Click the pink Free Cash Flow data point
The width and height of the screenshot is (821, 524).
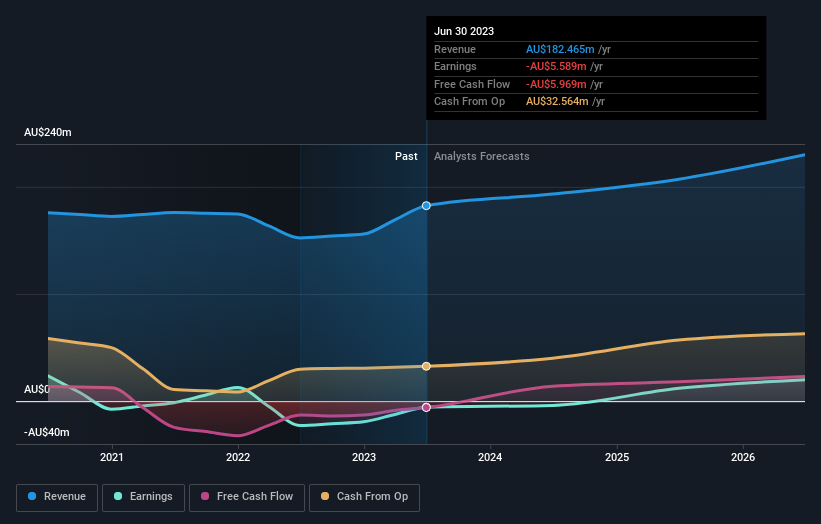(426, 407)
